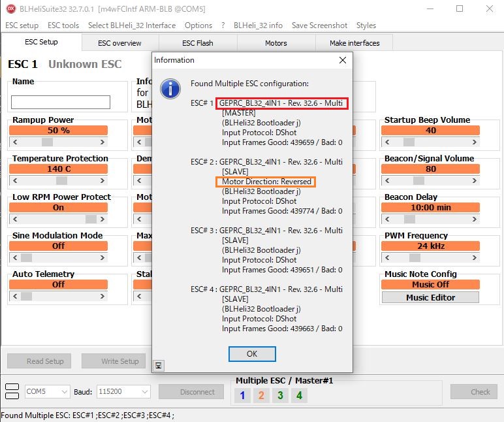Screen dimensions: 504x422
Task: Open the Options menu
Action: tap(198, 25)
